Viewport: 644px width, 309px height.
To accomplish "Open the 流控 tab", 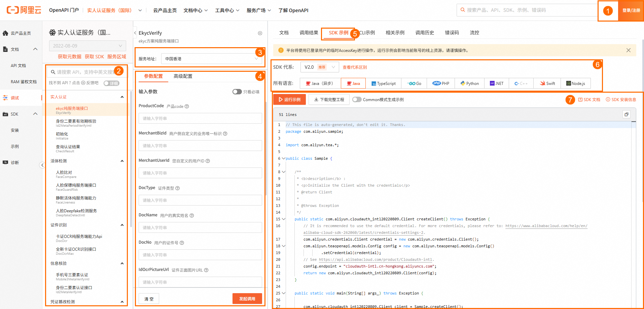I will click(x=474, y=33).
